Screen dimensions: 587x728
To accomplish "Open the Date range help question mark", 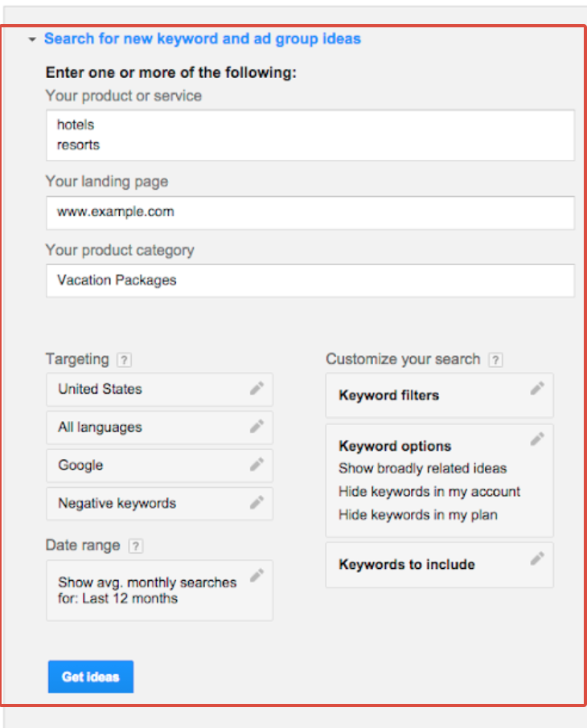I will [x=136, y=546].
